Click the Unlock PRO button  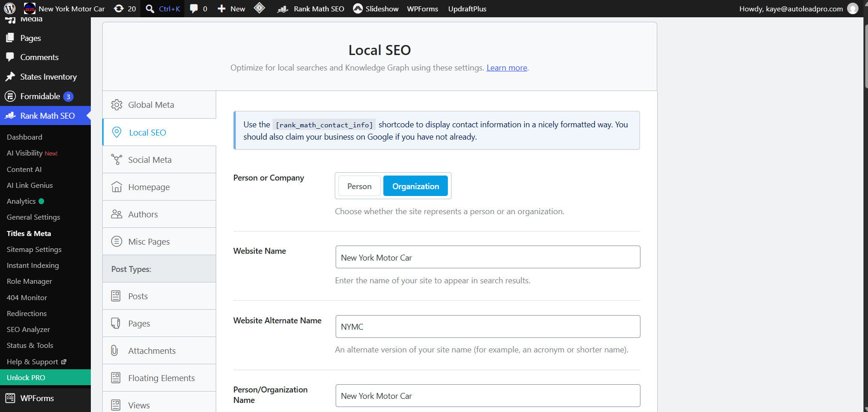point(45,377)
